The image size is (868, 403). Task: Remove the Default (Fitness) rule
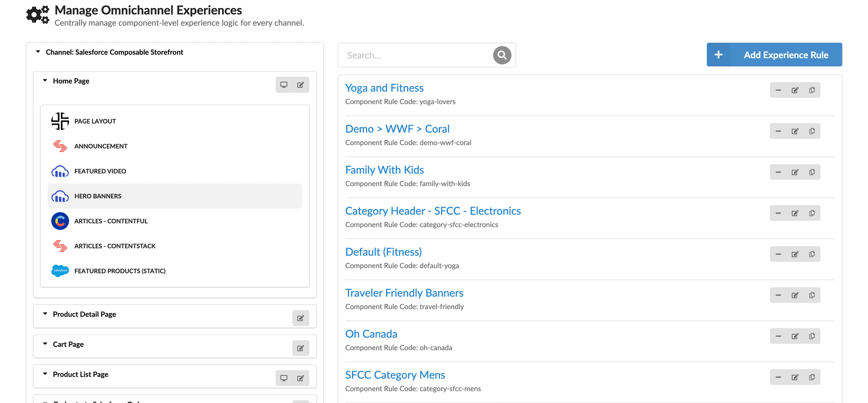(x=778, y=254)
